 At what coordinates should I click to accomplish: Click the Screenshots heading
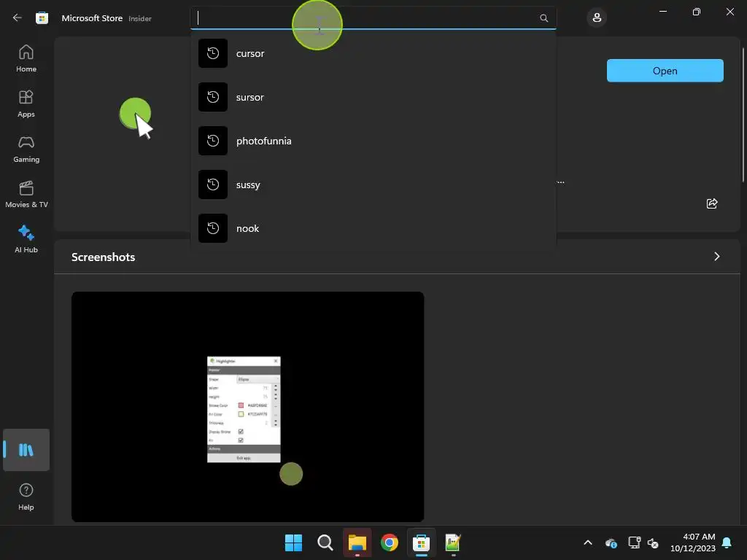[104, 257]
